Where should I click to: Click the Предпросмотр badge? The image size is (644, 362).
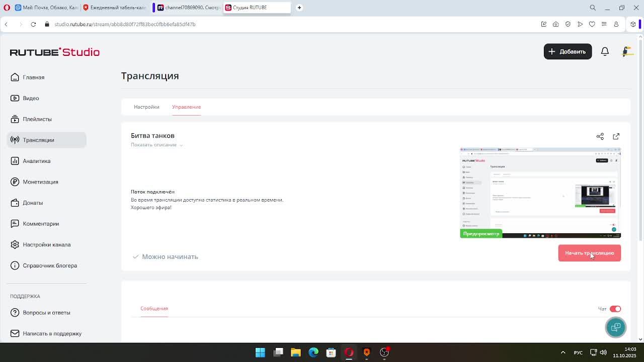click(x=481, y=234)
